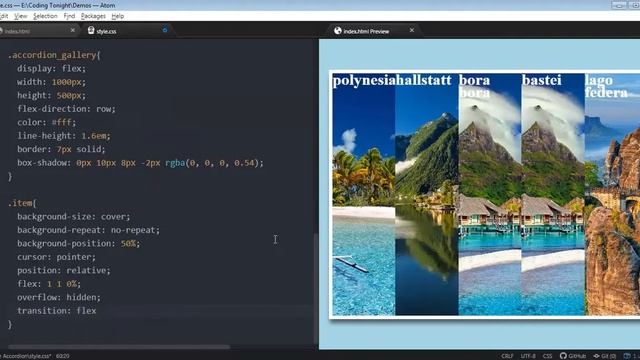Click the bastei gallery panel in preview
The image size is (640, 360).
pyautogui.click(x=553, y=194)
